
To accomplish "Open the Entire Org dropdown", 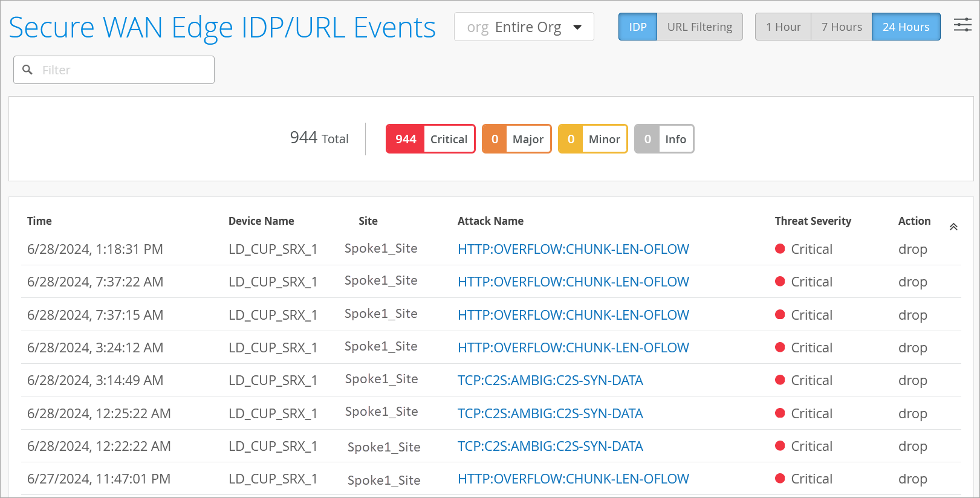I will tap(524, 27).
